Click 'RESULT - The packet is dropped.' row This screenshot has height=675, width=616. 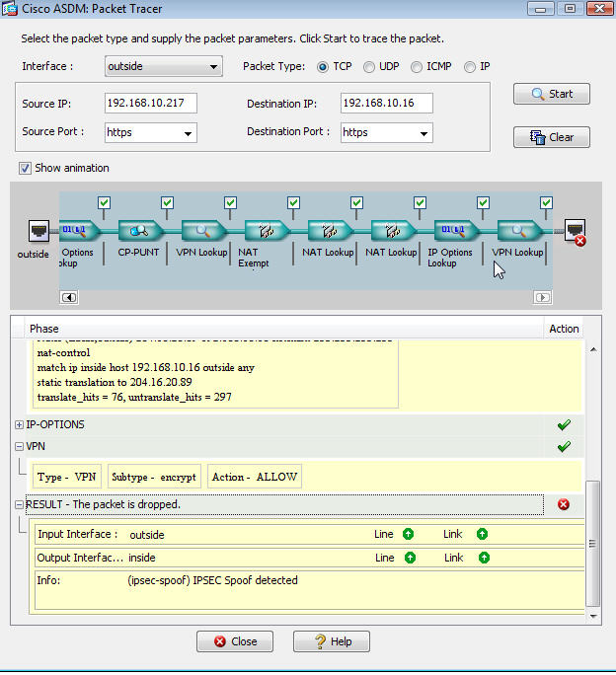284,504
